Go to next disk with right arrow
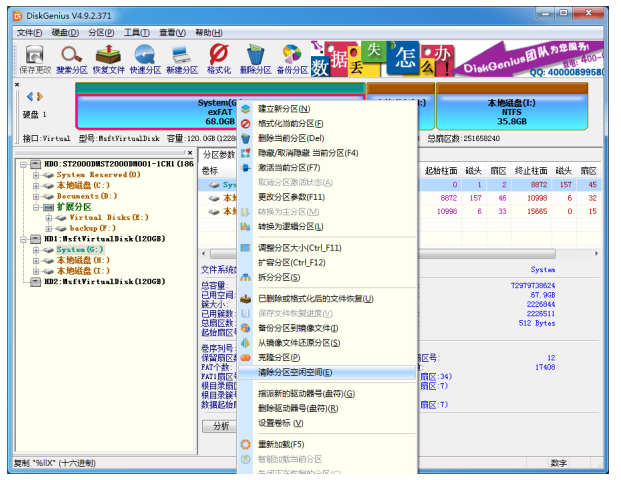 tap(40, 96)
